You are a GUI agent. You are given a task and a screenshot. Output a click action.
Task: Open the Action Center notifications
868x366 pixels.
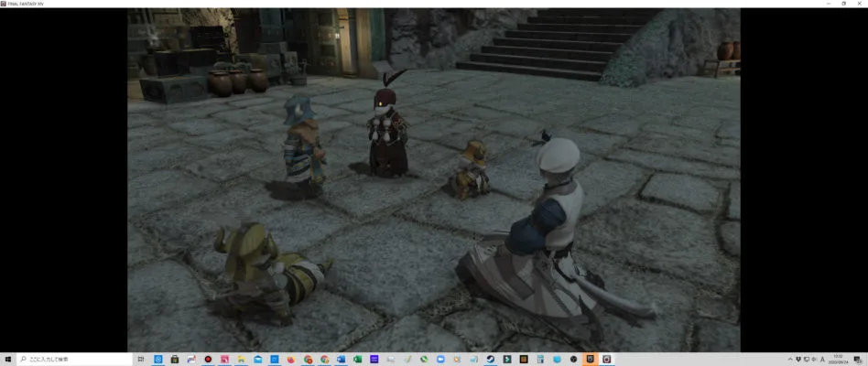tap(858, 360)
